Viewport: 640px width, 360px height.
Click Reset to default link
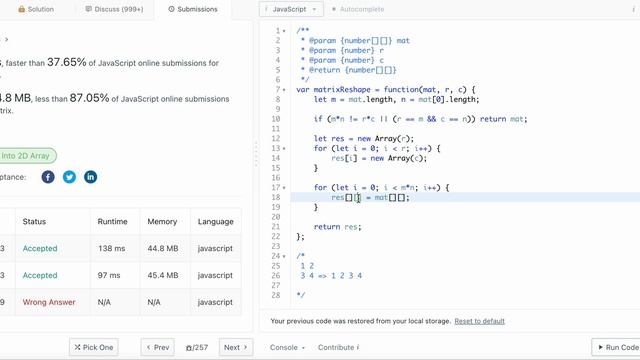click(480, 321)
